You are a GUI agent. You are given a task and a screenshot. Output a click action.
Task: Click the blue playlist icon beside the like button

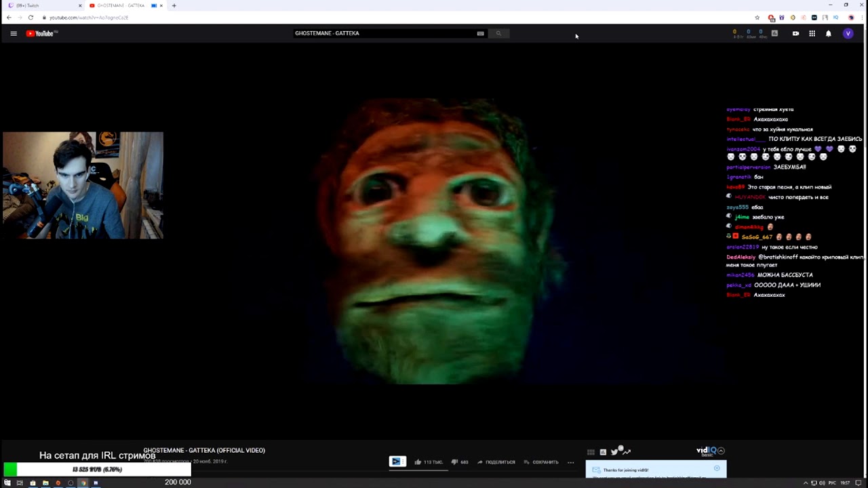397,462
